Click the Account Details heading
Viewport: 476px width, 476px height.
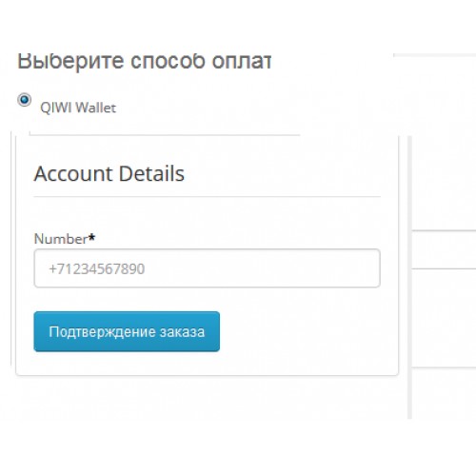[x=109, y=174]
